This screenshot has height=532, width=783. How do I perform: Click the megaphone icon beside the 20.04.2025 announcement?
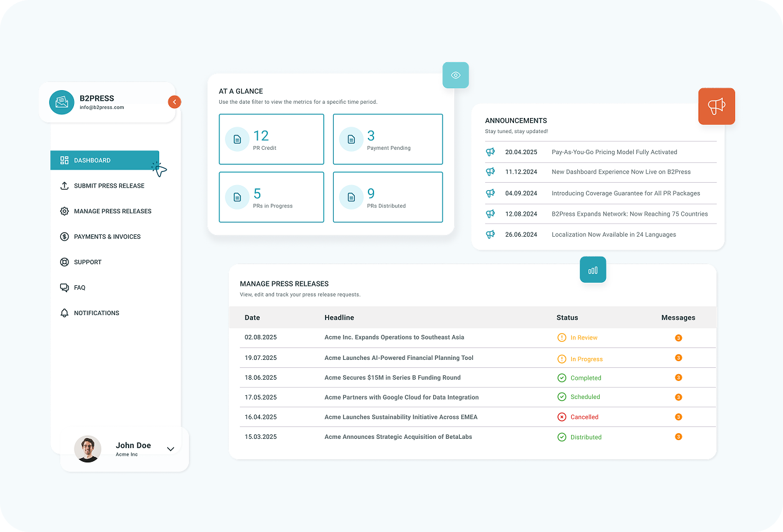(491, 152)
